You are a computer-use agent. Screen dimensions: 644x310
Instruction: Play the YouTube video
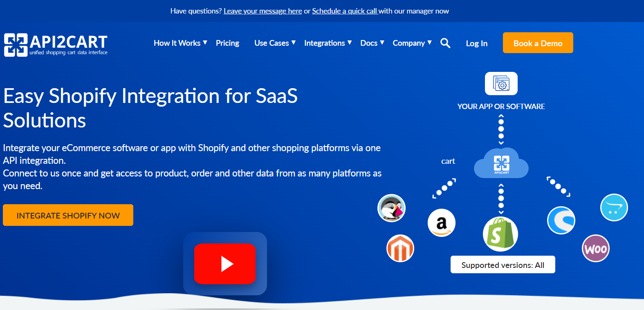[225, 264]
